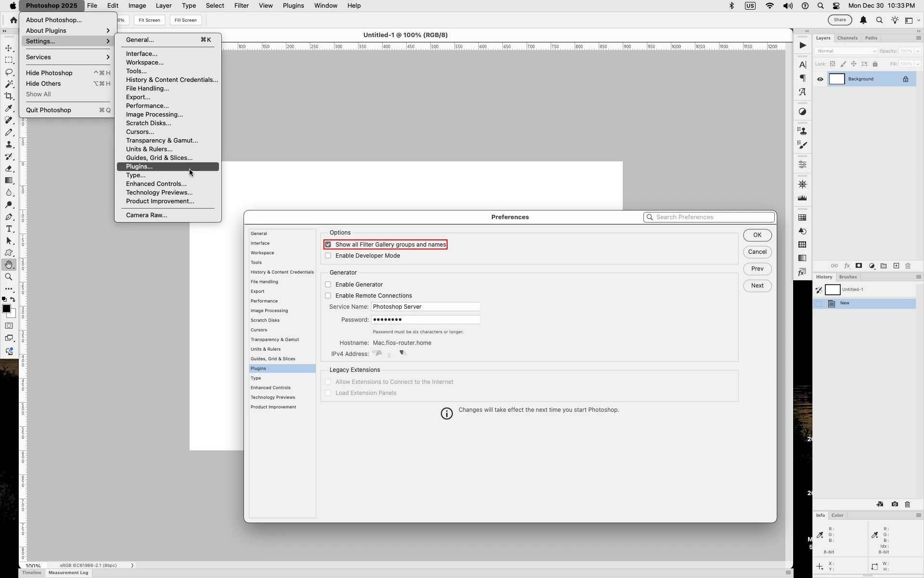Open notifications bell icon

(863, 20)
